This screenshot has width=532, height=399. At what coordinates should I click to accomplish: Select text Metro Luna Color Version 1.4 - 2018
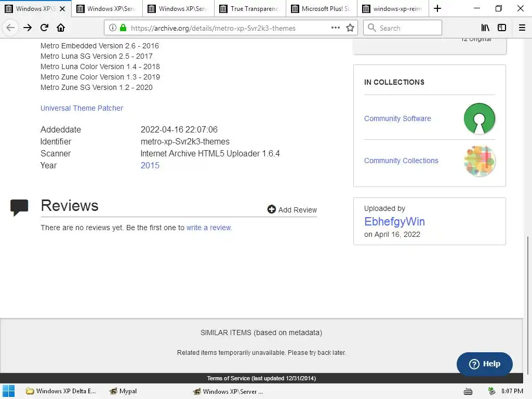click(x=100, y=66)
